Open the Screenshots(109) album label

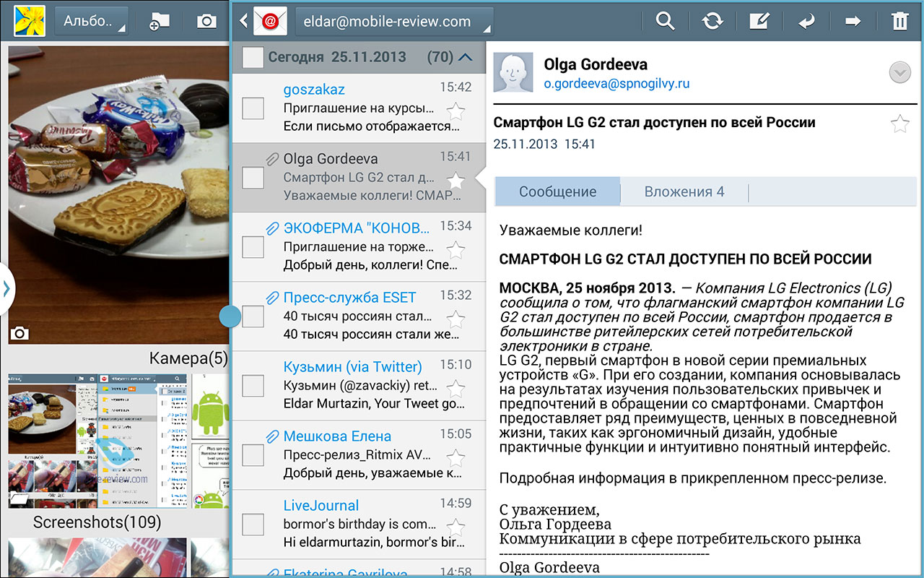tap(97, 522)
